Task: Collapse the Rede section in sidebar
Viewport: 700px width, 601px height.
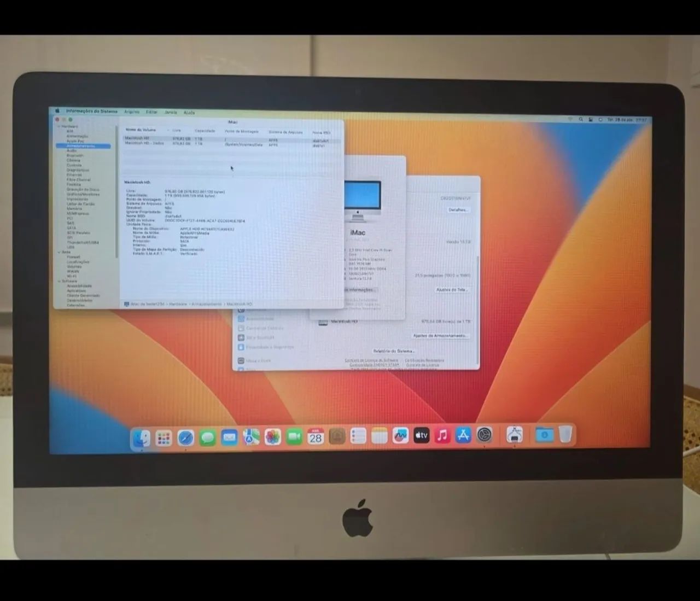Action: point(59,252)
